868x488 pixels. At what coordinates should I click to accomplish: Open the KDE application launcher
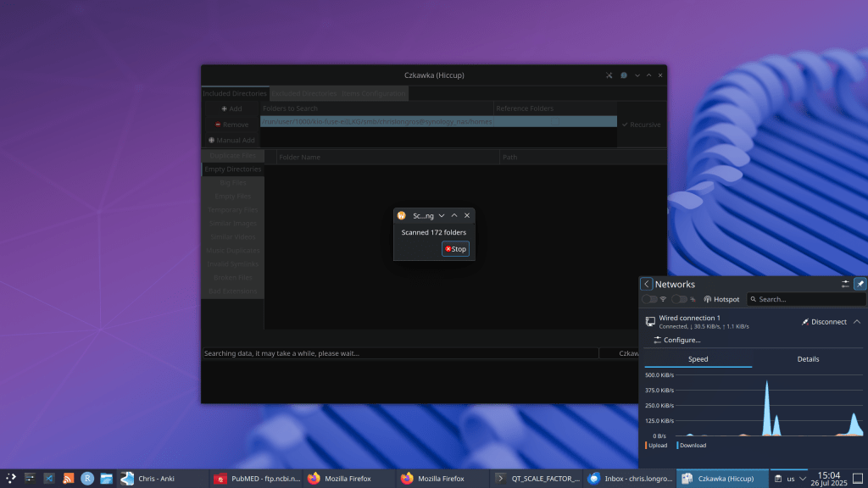[x=11, y=479]
